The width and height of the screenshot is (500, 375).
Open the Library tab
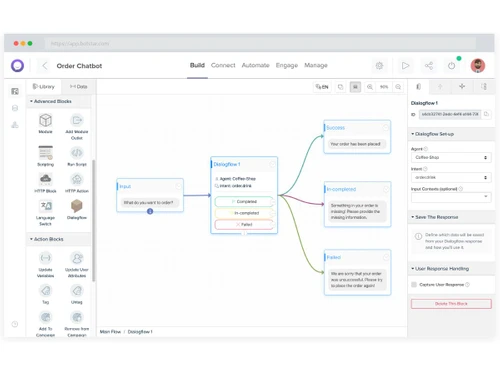point(44,87)
